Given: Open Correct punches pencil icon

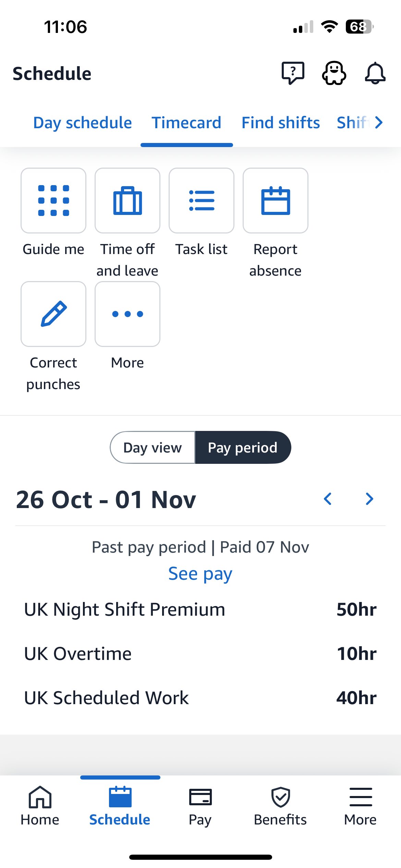Looking at the screenshot, I should click(53, 314).
